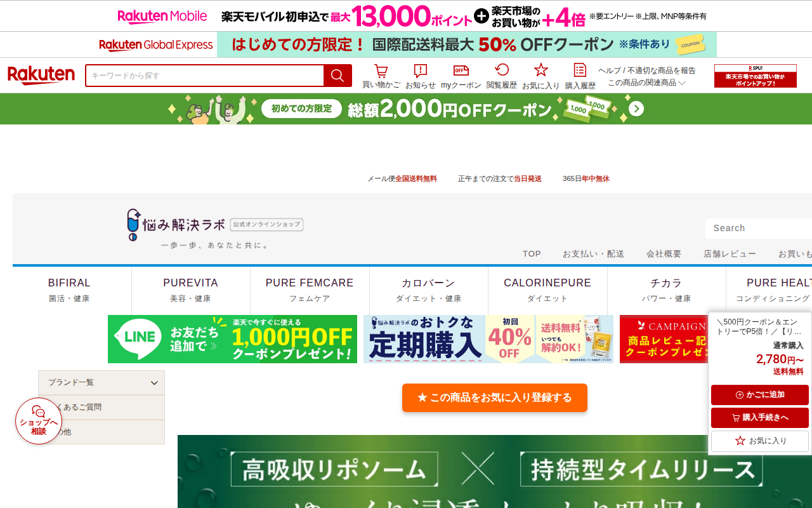Open the CAMPAIGN review coupon banner
This screenshot has width=812, height=508.
664,339
